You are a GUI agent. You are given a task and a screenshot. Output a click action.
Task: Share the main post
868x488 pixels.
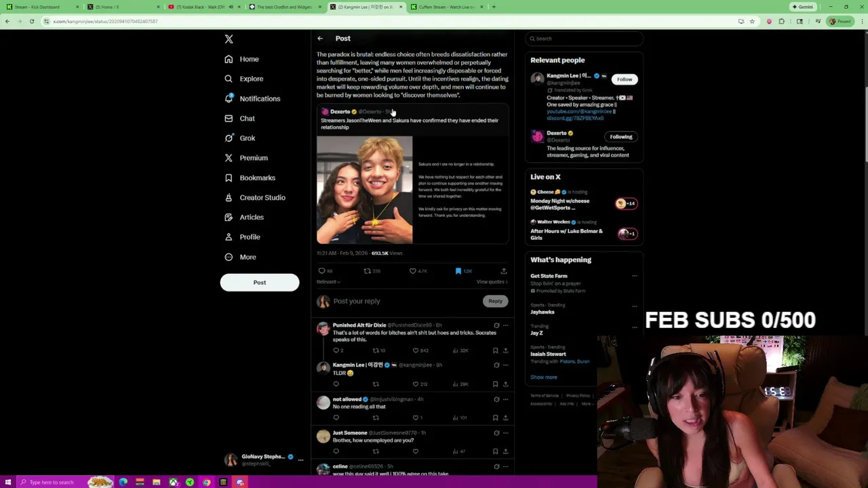point(503,271)
